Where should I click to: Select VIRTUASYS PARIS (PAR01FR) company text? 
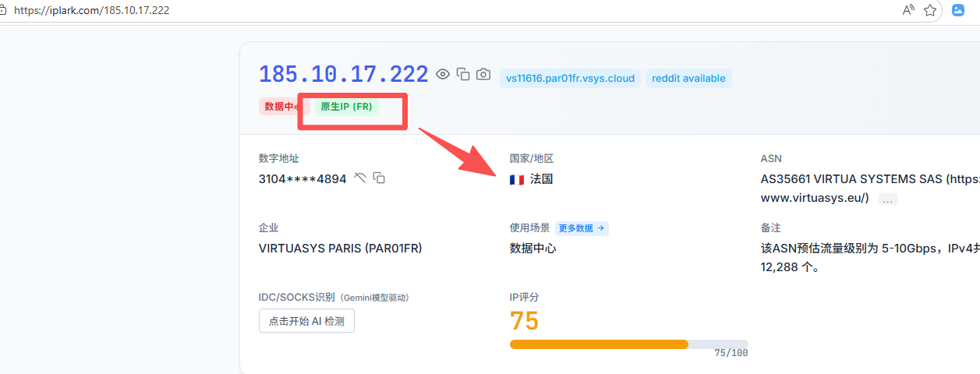click(340, 249)
